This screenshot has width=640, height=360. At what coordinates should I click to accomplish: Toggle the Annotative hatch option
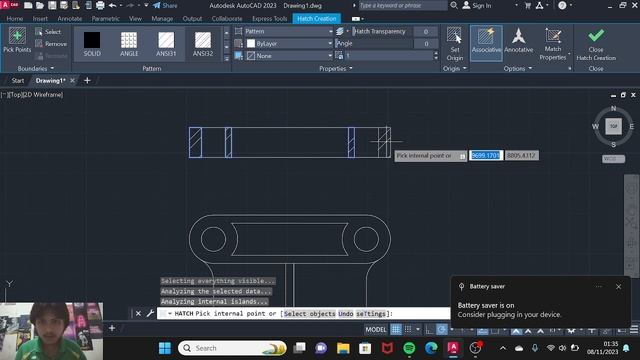(x=519, y=41)
